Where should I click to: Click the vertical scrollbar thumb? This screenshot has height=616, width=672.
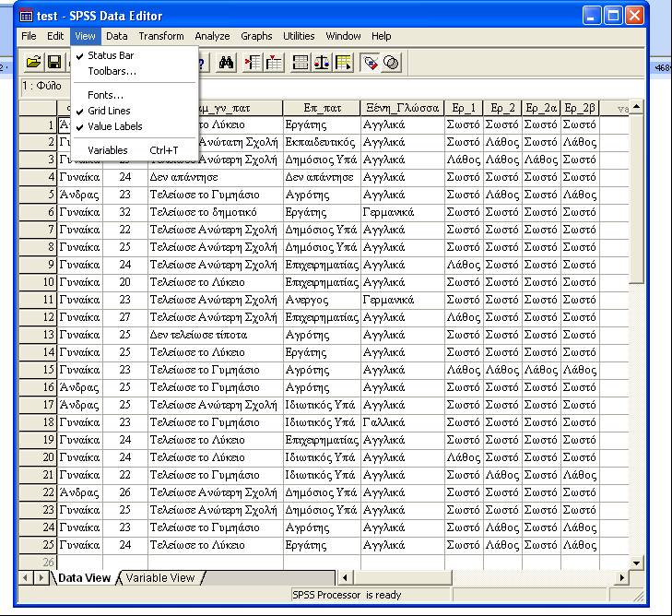(x=636, y=198)
